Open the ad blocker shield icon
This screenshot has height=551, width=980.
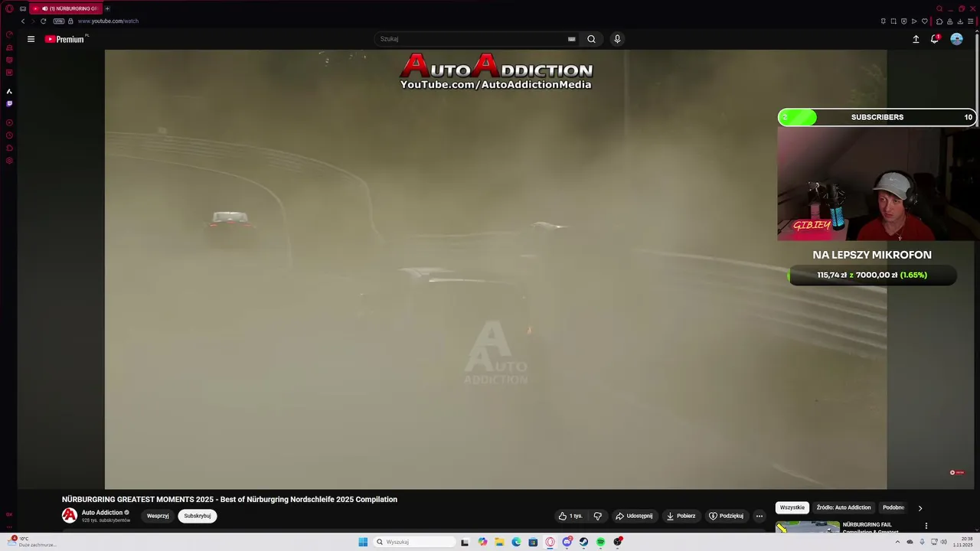(x=903, y=21)
